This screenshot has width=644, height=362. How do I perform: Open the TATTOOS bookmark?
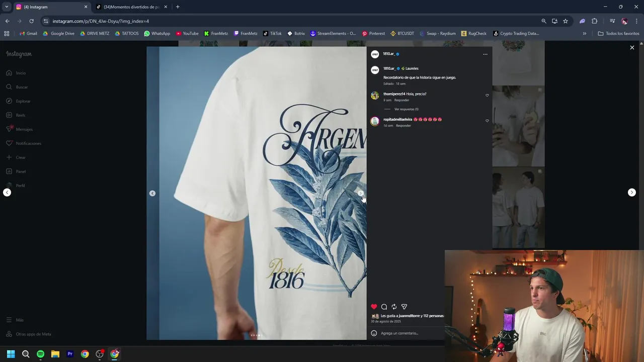pos(127,34)
